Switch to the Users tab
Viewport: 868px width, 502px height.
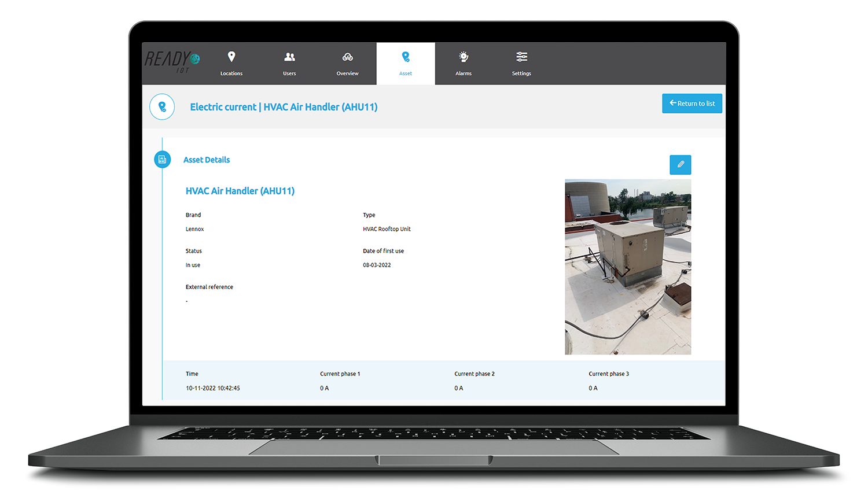(289, 64)
